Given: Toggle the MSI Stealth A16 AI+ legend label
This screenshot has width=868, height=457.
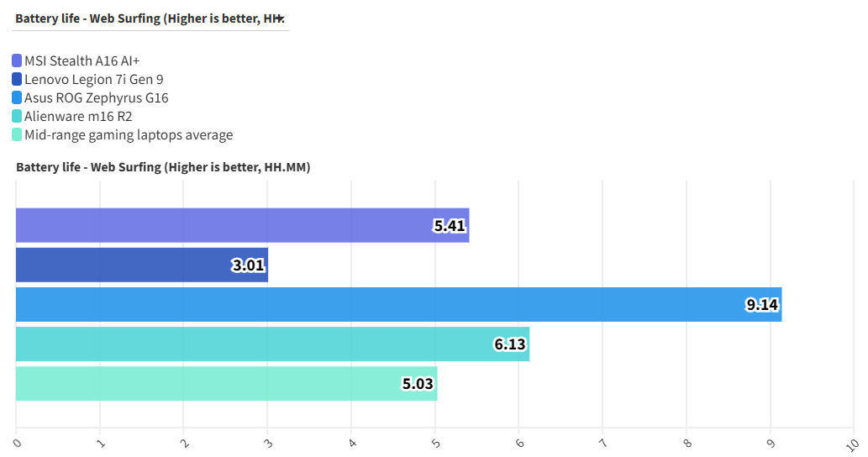Looking at the screenshot, I should pyautogui.click(x=82, y=60).
